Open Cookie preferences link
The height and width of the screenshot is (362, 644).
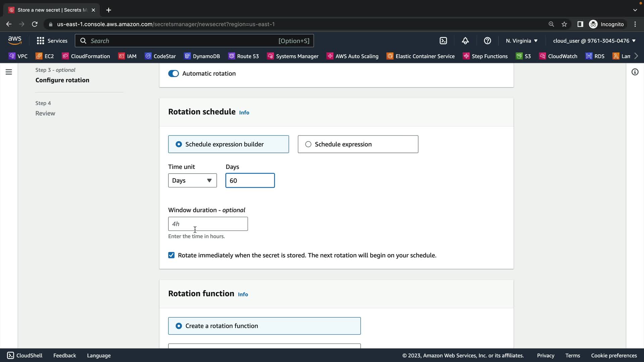pyautogui.click(x=613, y=355)
